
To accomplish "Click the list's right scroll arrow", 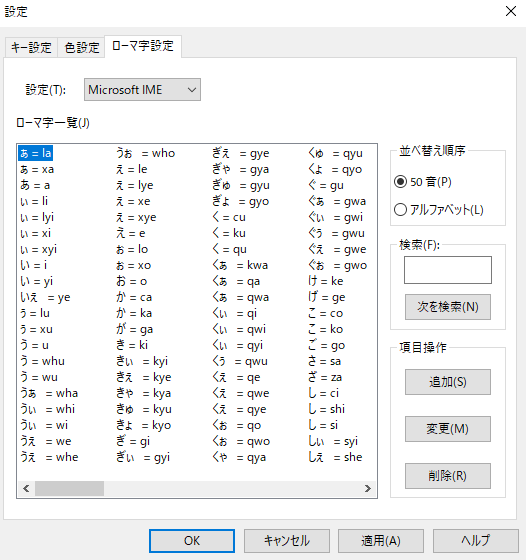I will click(x=367, y=488).
